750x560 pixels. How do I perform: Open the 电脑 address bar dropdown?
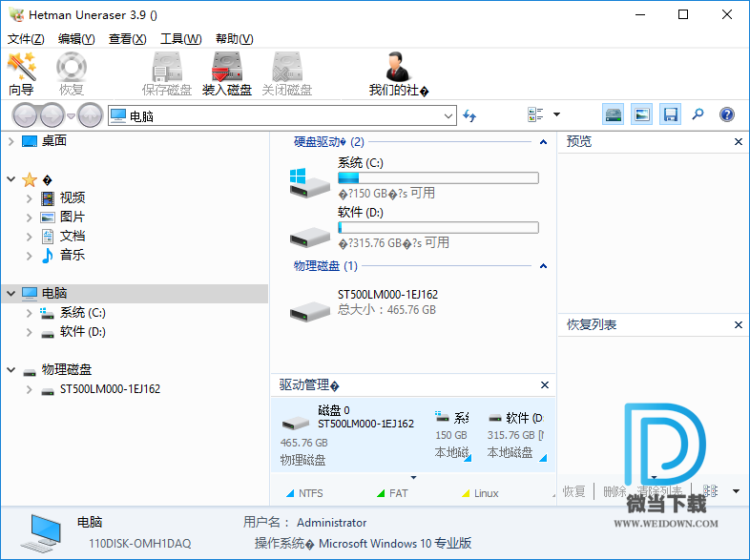tap(448, 115)
